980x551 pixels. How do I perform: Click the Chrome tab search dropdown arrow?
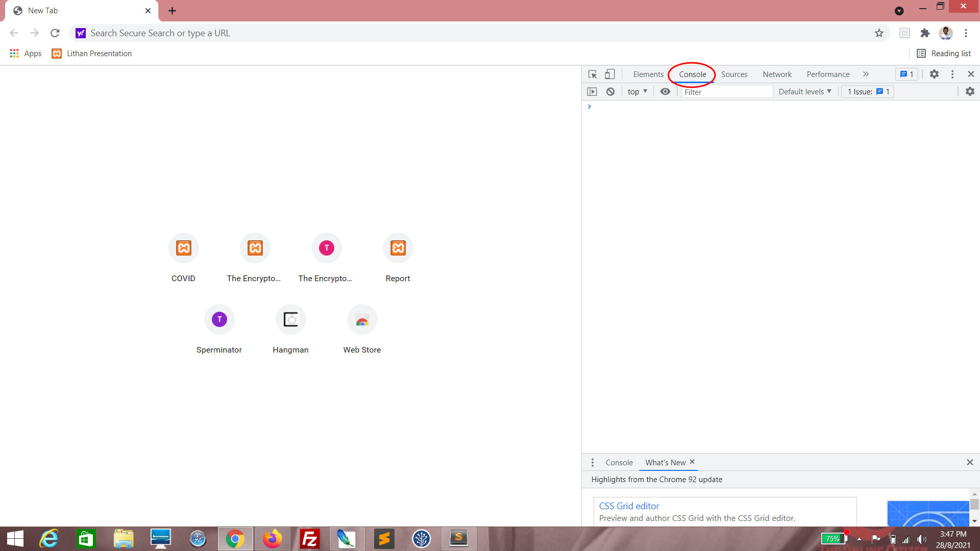899,11
